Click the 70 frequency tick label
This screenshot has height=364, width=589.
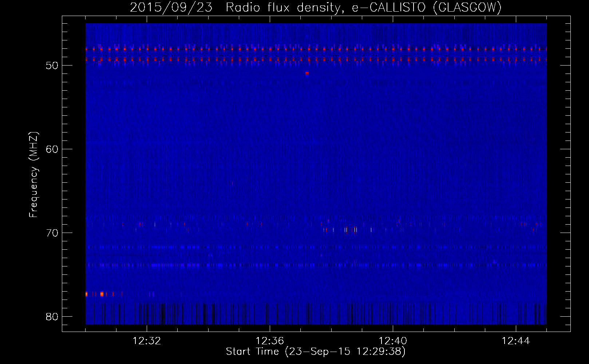[x=52, y=233]
